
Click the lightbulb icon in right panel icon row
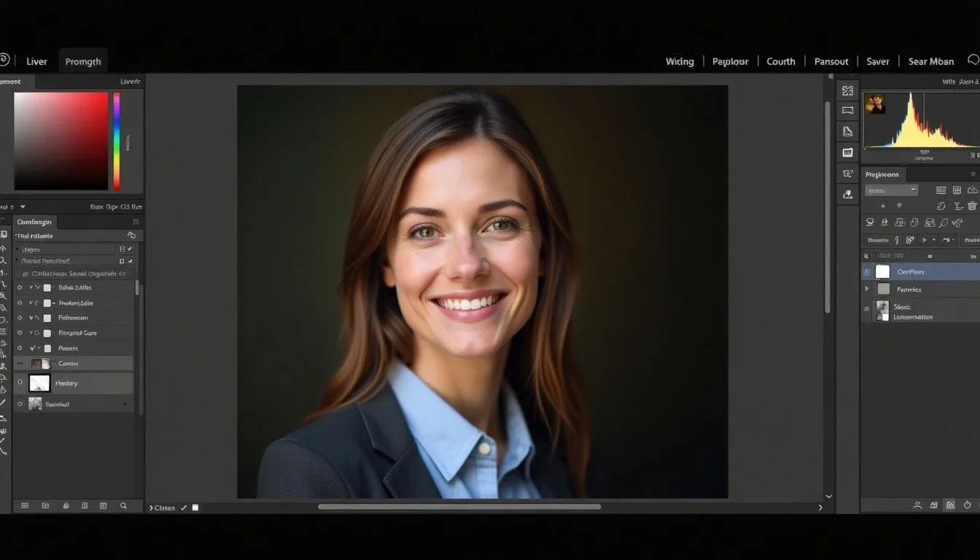click(869, 222)
